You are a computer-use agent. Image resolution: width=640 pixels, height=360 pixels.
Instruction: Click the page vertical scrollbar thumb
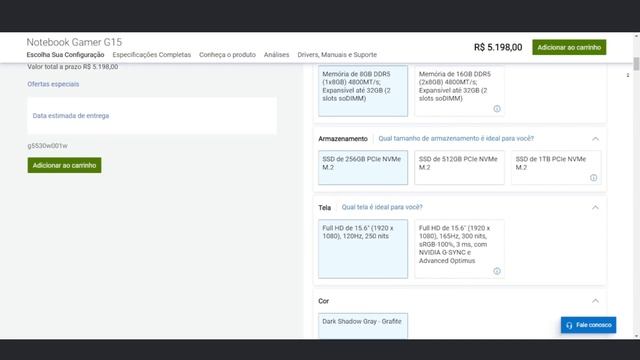(636, 64)
